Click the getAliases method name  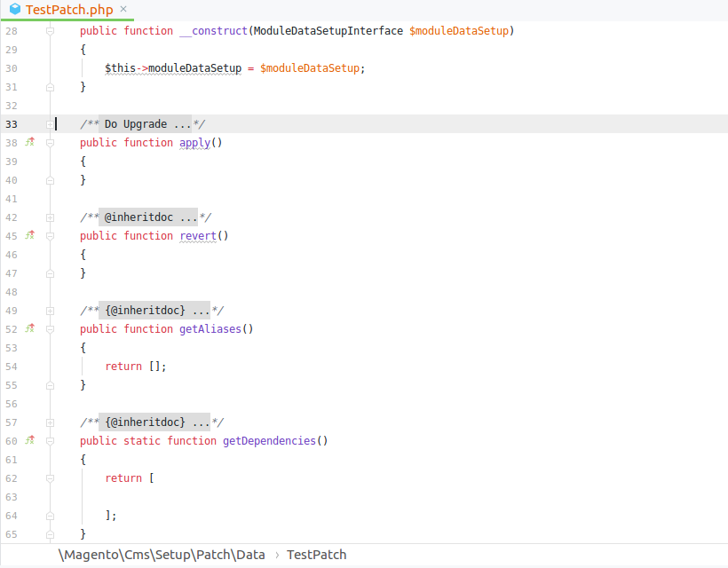[x=210, y=329]
